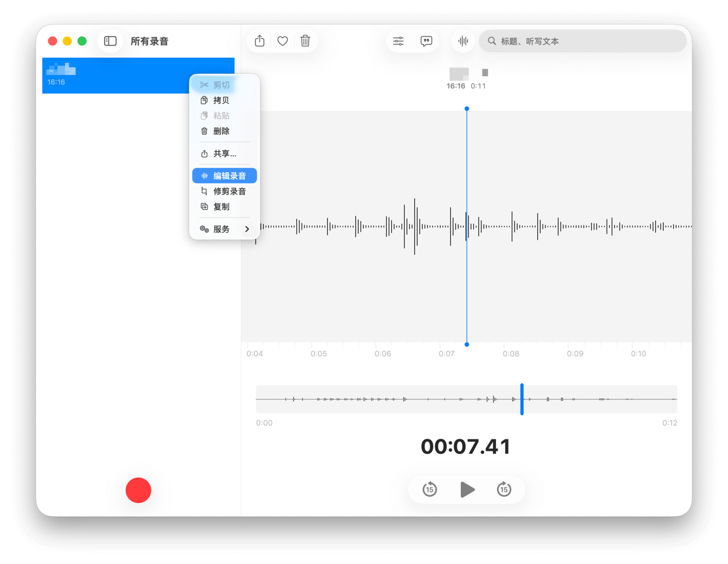728x564 pixels.
Task: Show the transcript with the speech bubble icon
Action: [x=426, y=41]
